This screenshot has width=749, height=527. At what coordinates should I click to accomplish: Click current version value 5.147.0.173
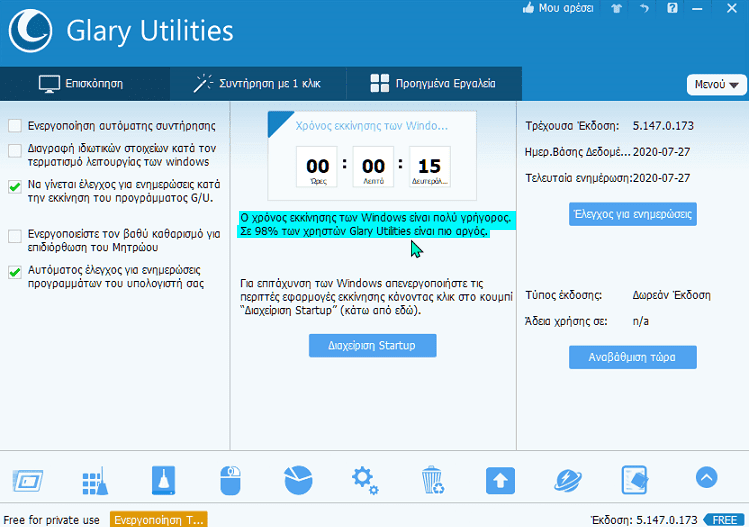(663, 126)
